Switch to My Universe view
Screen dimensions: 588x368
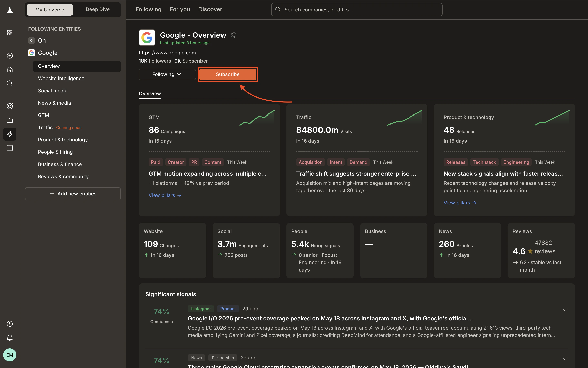pyautogui.click(x=50, y=10)
